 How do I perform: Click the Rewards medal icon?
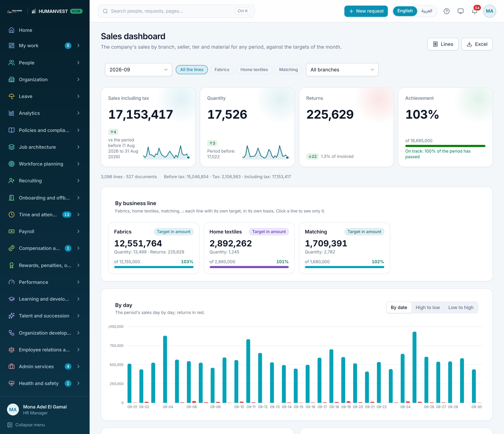(x=11, y=265)
